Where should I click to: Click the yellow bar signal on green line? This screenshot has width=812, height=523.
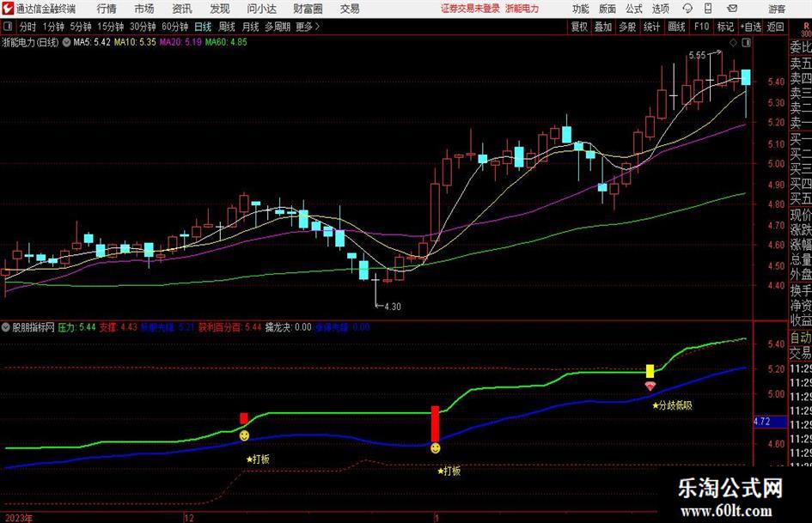650,371
